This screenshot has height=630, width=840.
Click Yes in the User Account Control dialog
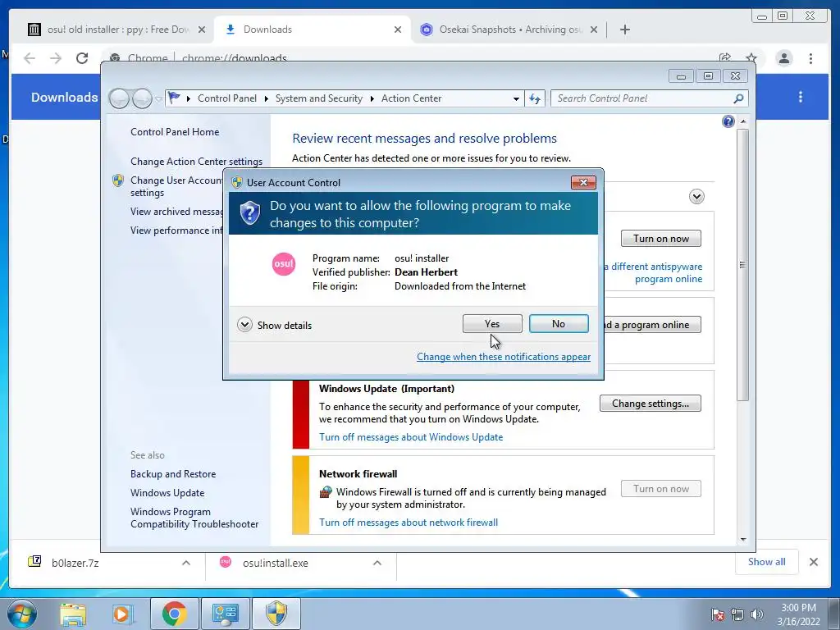pyautogui.click(x=492, y=323)
